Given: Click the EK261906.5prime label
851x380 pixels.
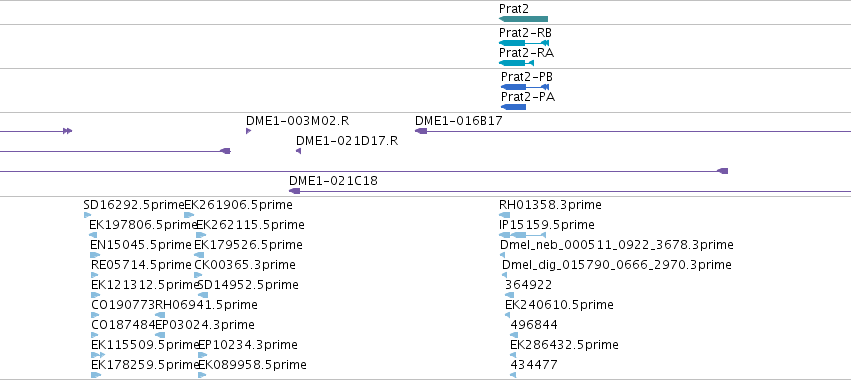Looking at the screenshot, I should tap(238, 205).
